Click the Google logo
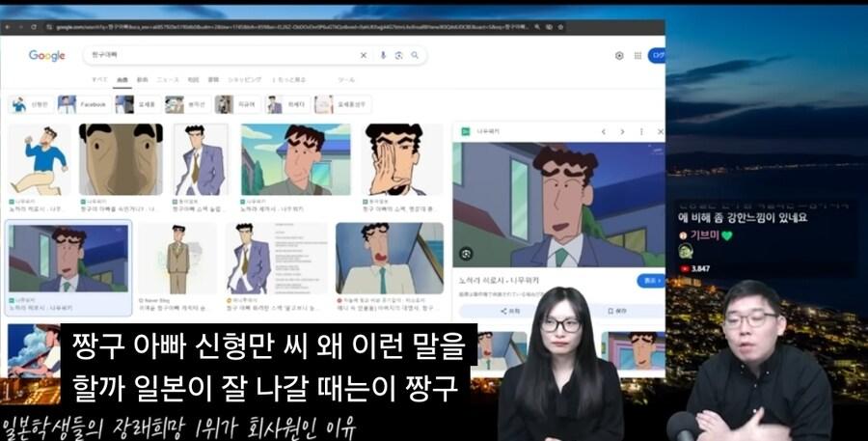868x441 pixels. coord(47,55)
